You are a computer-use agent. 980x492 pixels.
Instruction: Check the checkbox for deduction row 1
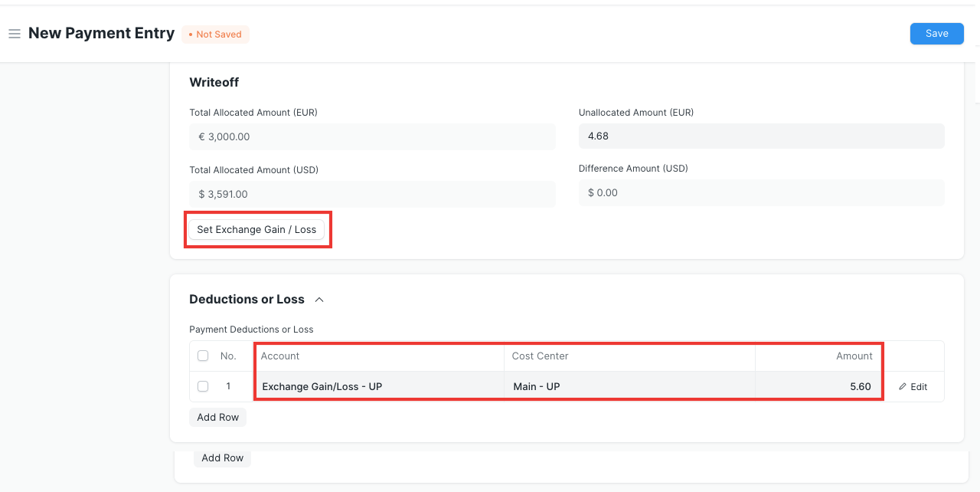202,386
